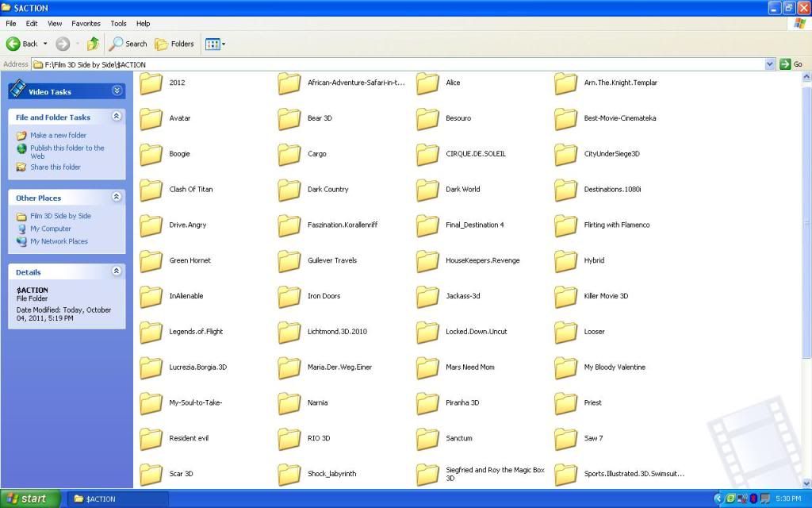Open the Back history dropdown arrow

[x=45, y=44]
